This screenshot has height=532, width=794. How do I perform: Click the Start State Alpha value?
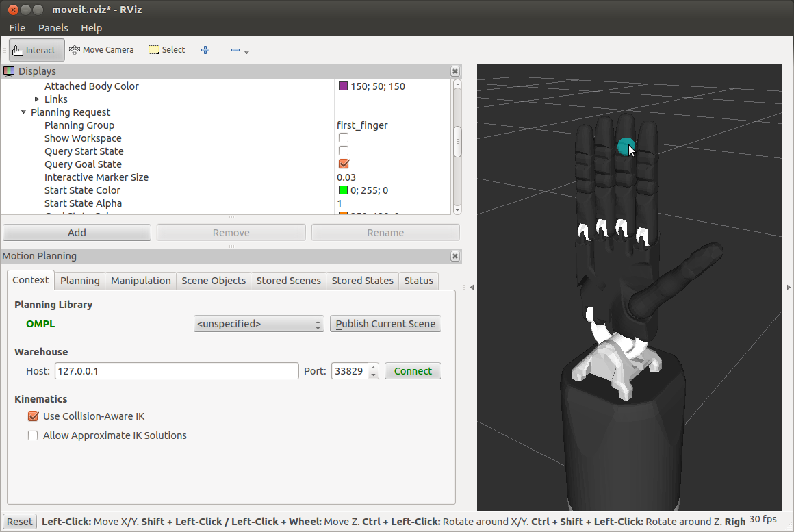[340, 203]
